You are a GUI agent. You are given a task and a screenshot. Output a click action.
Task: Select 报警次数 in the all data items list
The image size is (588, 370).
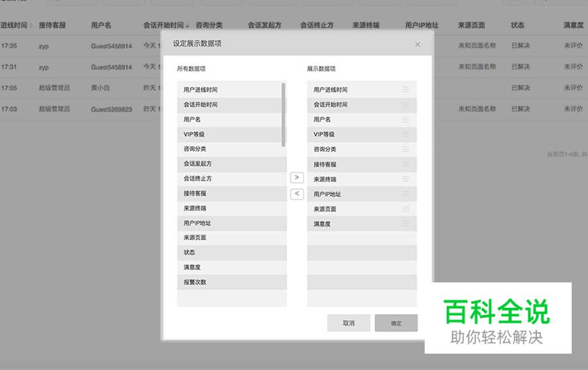point(232,282)
